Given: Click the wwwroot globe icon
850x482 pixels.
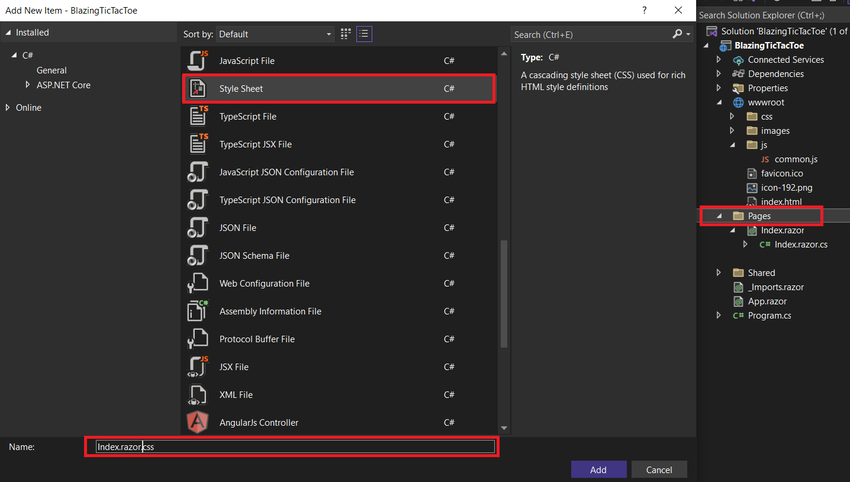Looking at the screenshot, I should pos(738,102).
